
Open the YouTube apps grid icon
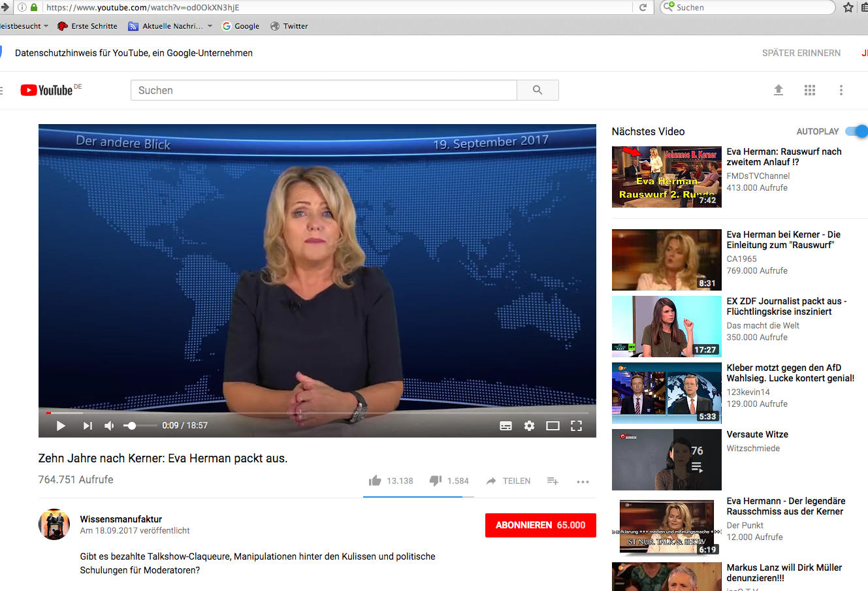(x=810, y=90)
